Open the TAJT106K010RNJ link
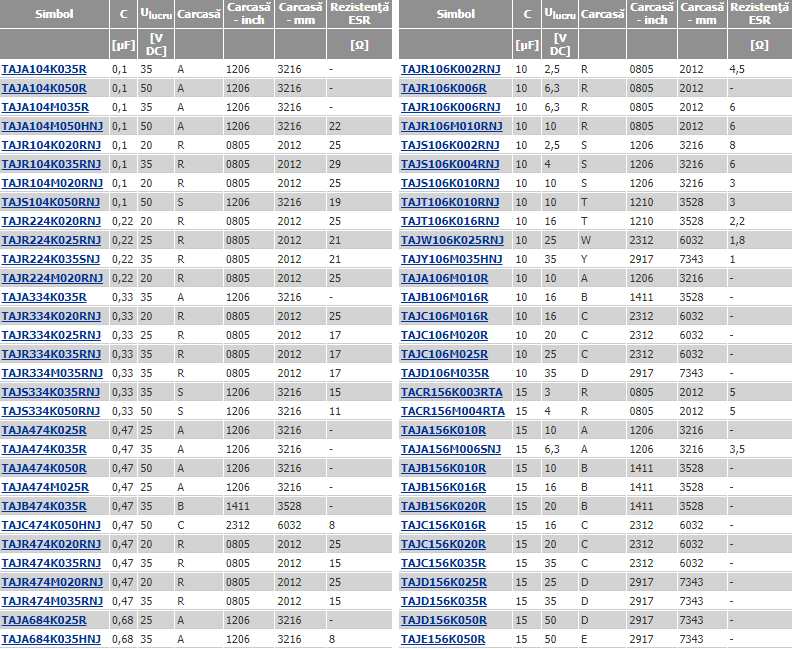This screenshot has width=792, height=649. click(x=450, y=203)
